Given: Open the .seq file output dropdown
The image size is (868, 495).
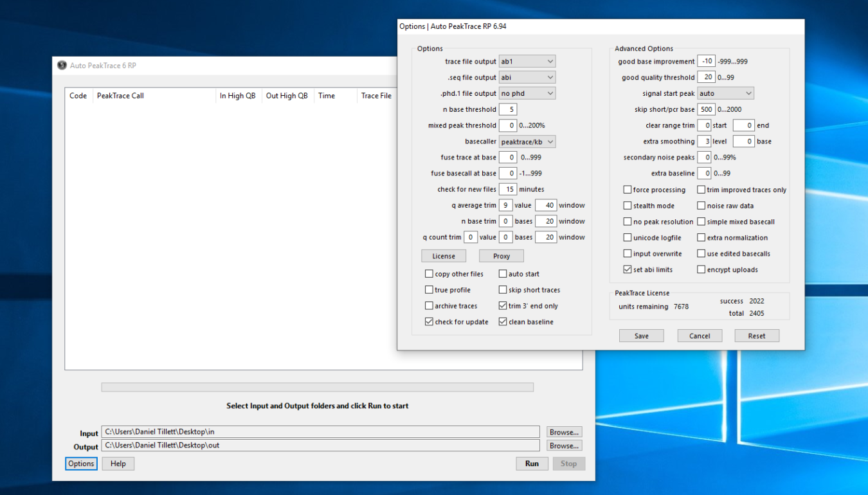Looking at the screenshot, I should coord(527,78).
